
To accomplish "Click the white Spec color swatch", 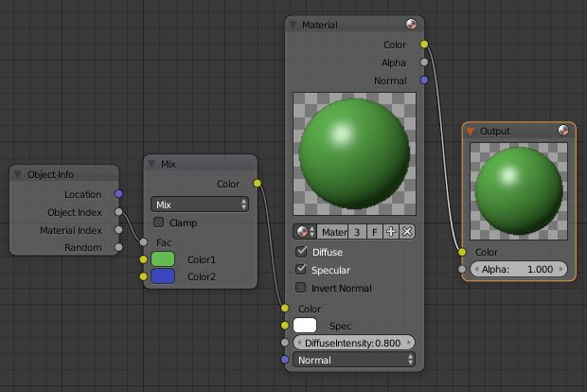I will 305,326.
